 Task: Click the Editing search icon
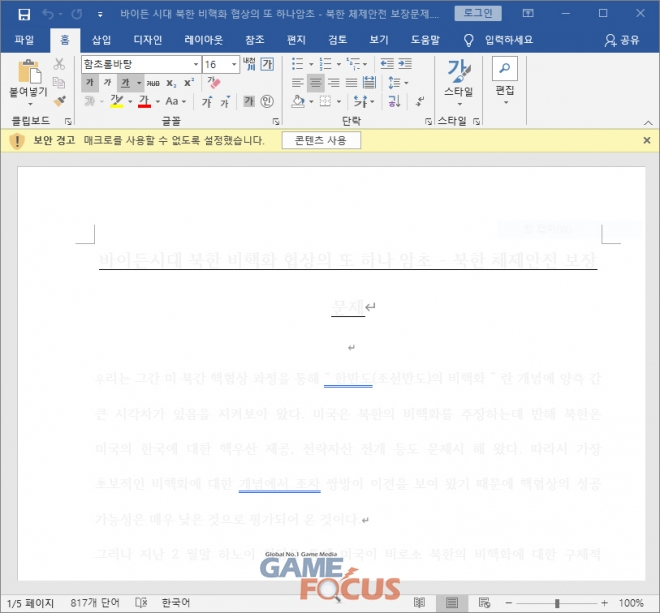[505, 69]
